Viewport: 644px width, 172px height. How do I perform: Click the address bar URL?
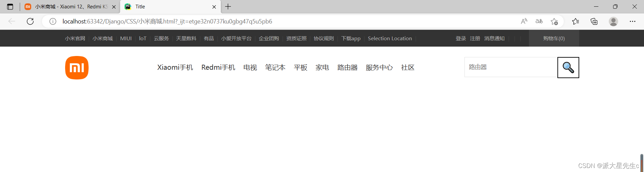167,21
